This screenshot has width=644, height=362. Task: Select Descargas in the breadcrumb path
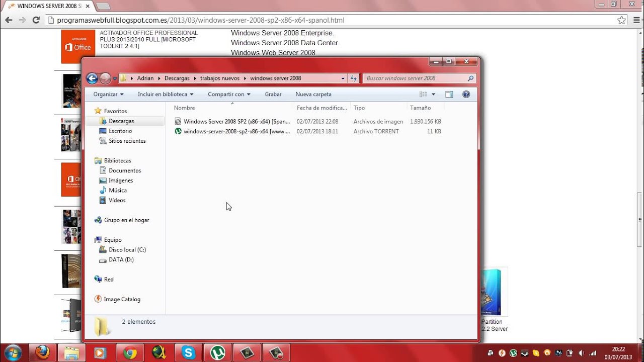[177, 78]
